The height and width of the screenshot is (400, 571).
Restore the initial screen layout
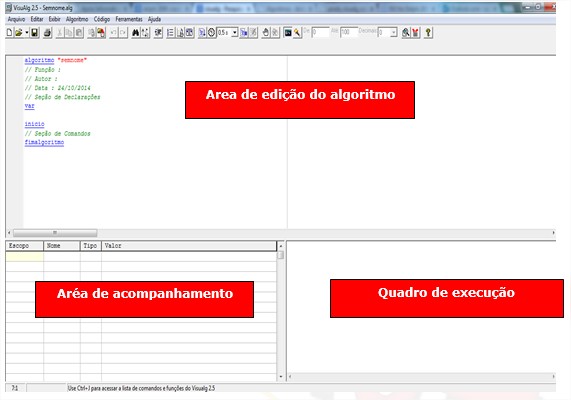189,33
